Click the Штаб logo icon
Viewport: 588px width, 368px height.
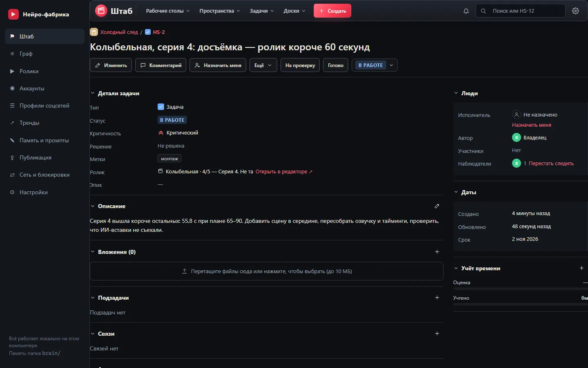(101, 11)
